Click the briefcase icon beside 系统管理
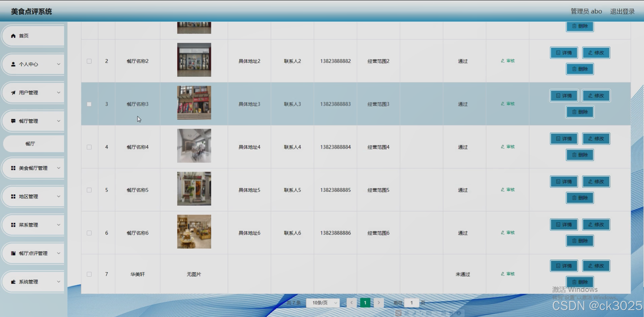Screen dimensions: 644x317 13,282
